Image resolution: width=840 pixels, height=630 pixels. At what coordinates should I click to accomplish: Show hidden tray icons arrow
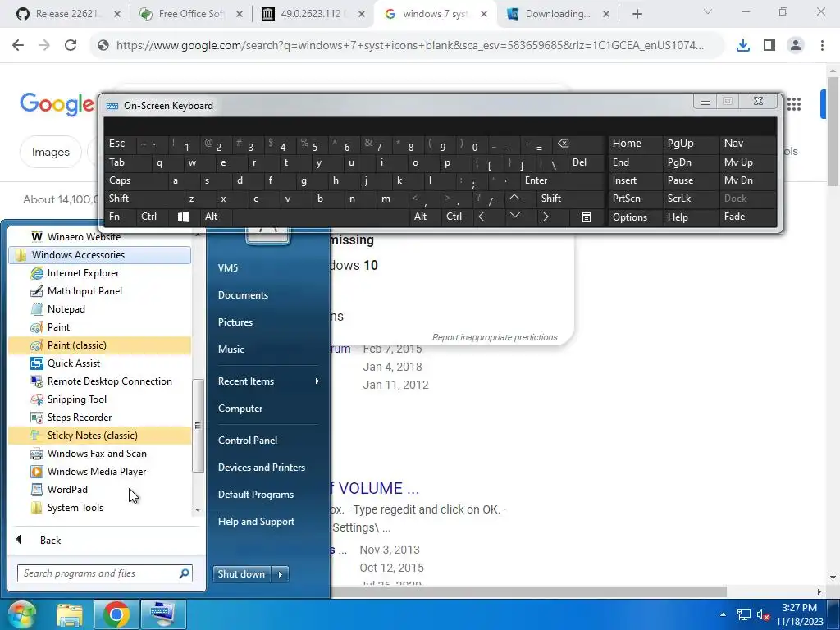[724, 615]
